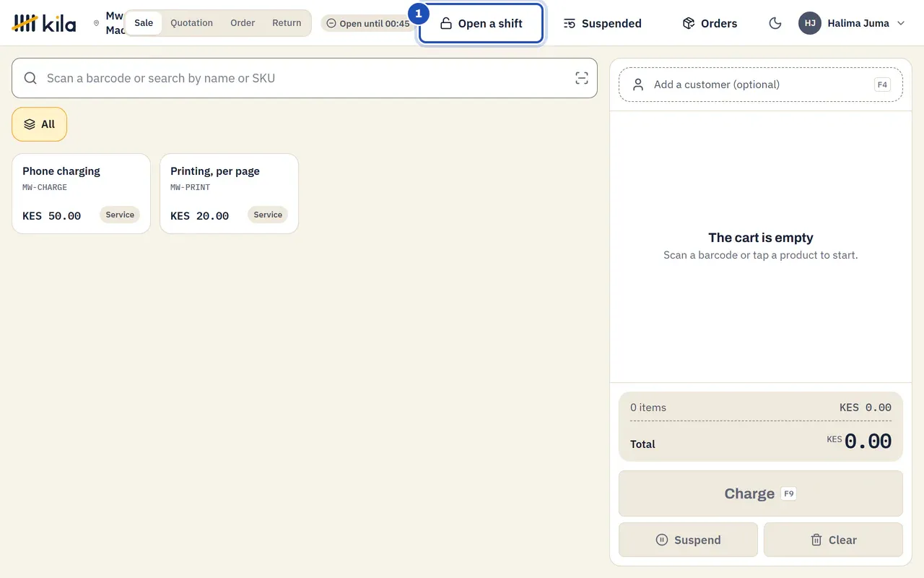Click the Halima Juma name text
This screenshot has width=924, height=578.
[858, 23]
